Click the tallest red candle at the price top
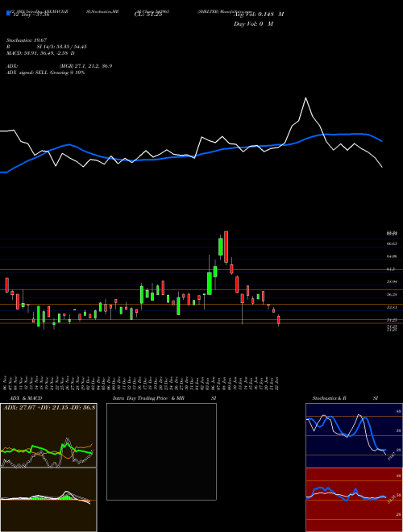The image size is (403, 532). (226, 247)
